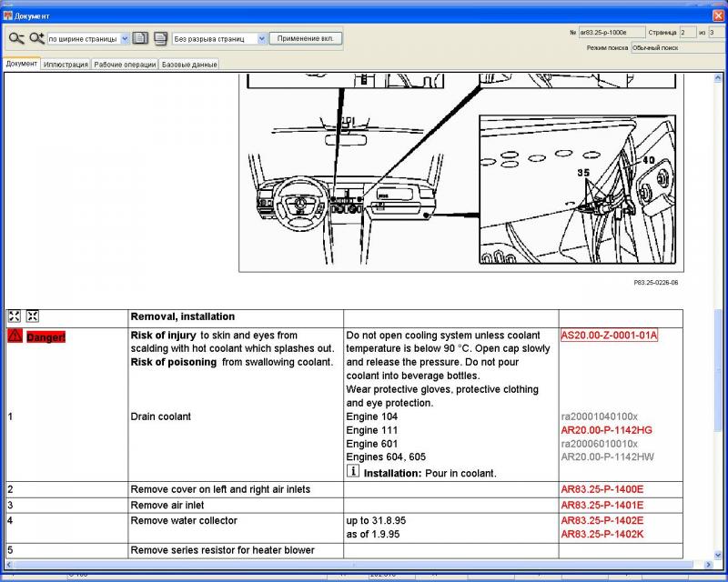Click the grey AR20.00-P-1142HW reference
The height and width of the screenshot is (582, 728).
tap(607, 457)
